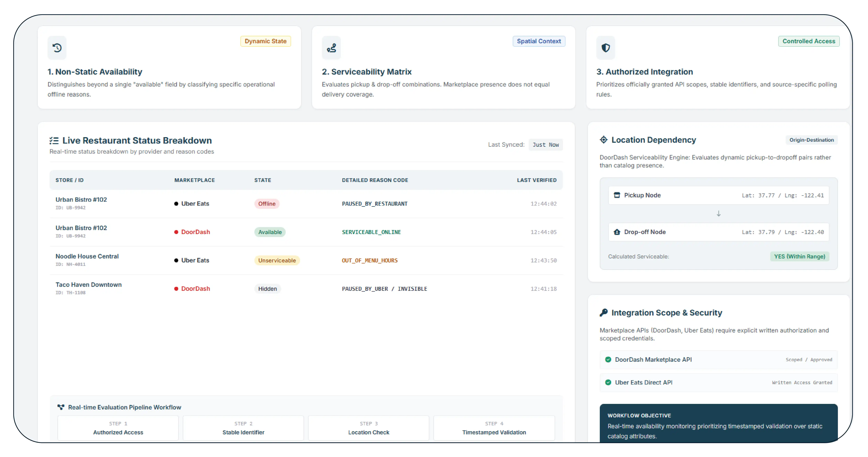Screen dimensions: 868x457
Task: Click the LAST VERIFIED column header
Action: (x=537, y=180)
